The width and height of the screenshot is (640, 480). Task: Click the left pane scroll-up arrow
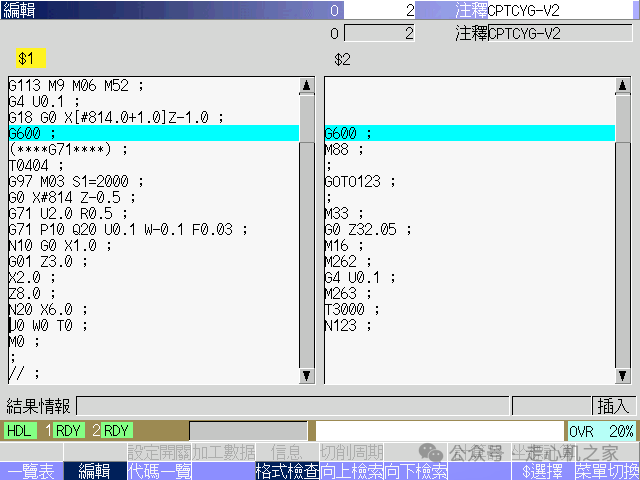click(x=307, y=85)
